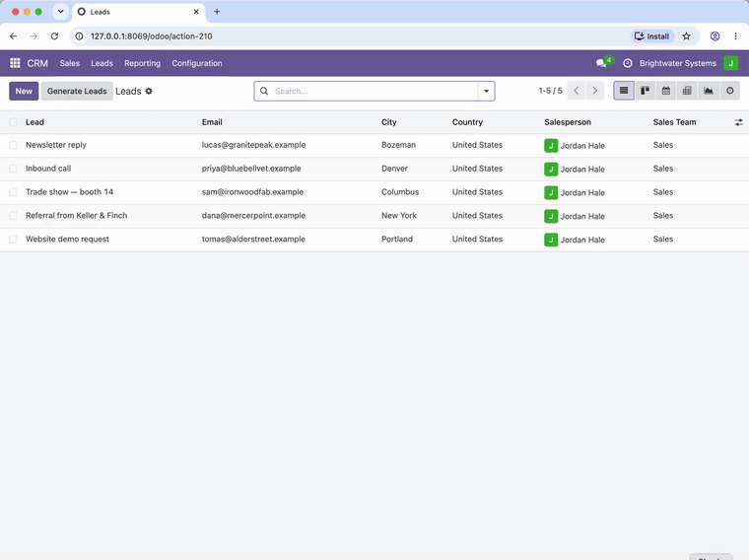
Task: Check the Inbound call lead checkbox
Action: coord(14,169)
